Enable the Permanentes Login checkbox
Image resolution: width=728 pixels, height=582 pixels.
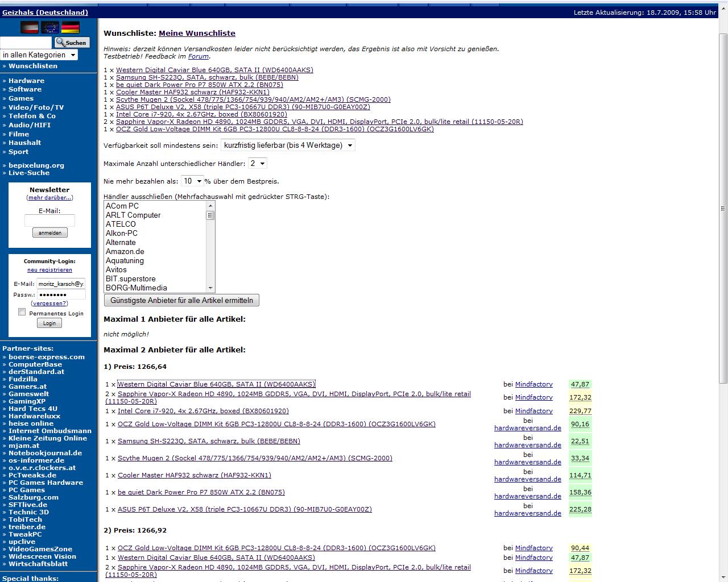[x=22, y=312]
